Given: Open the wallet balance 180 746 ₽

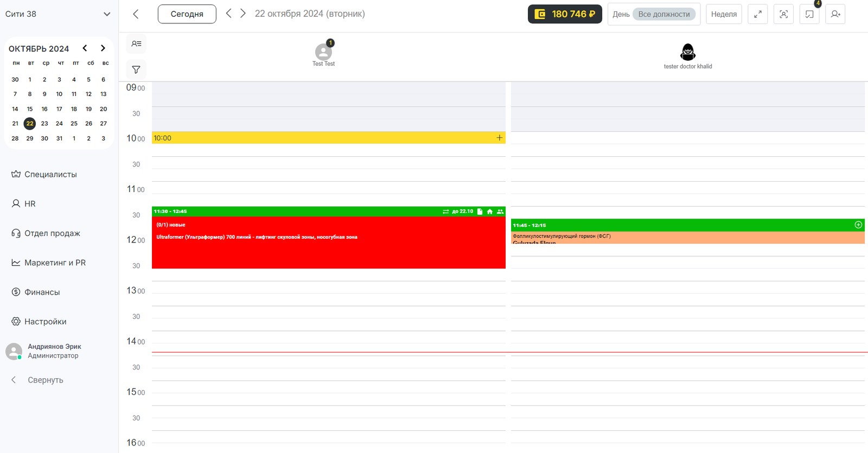Looking at the screenshot, I should [x=565, y=14].
